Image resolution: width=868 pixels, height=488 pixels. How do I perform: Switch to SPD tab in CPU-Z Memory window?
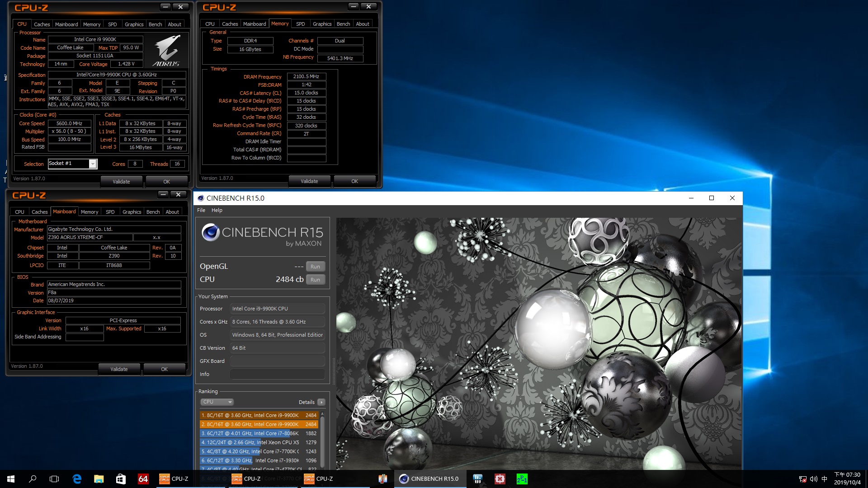pyautogui.click(x=301, y=24)
